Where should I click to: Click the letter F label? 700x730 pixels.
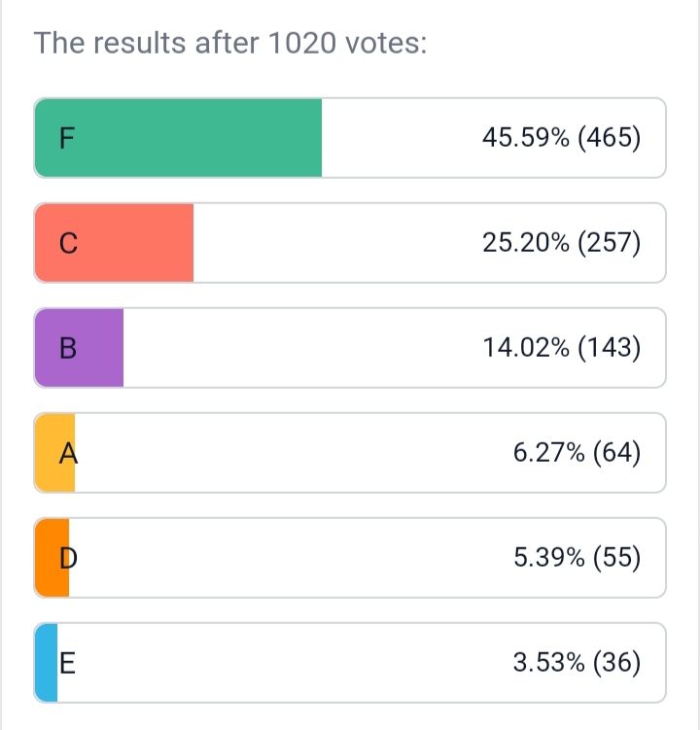pos(65,139)
